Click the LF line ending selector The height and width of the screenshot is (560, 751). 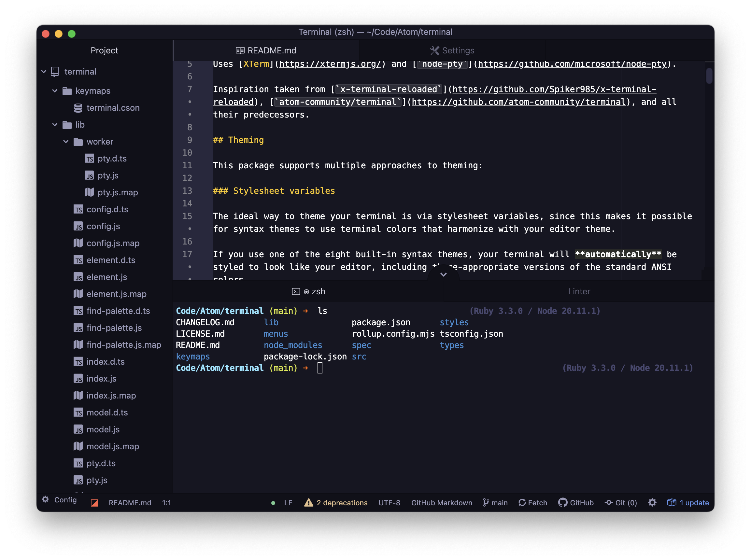click(288, 503)
